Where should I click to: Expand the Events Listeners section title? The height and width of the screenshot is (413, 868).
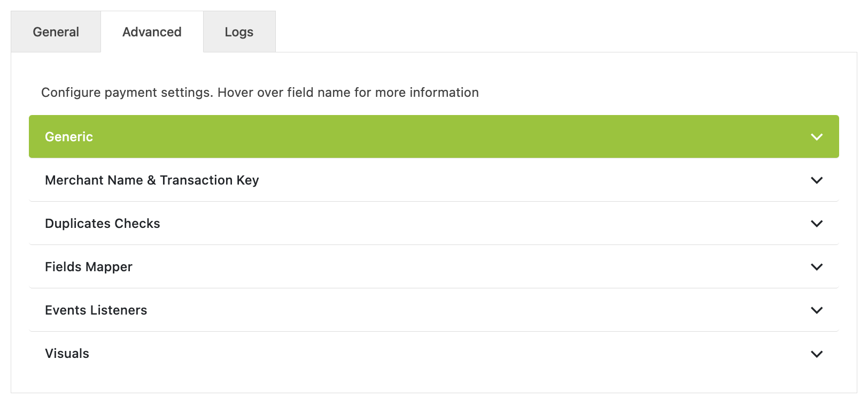[96, 310]
